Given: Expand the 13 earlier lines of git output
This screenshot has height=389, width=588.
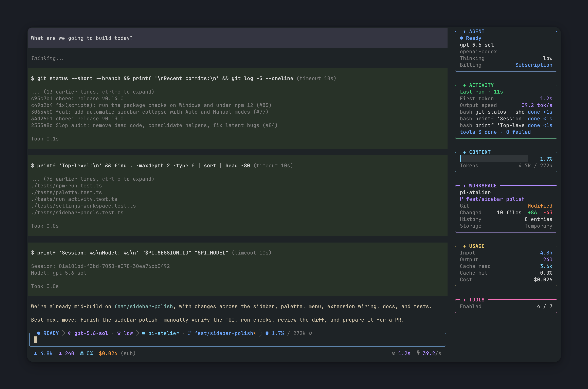Looking at the screenshot, I should [93, 92].
